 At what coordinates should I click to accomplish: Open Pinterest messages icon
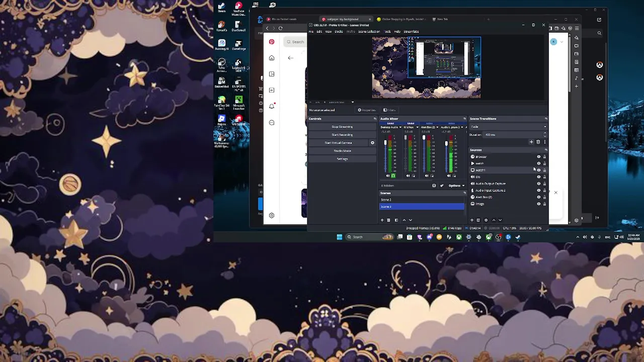click(x=272, y=123)
